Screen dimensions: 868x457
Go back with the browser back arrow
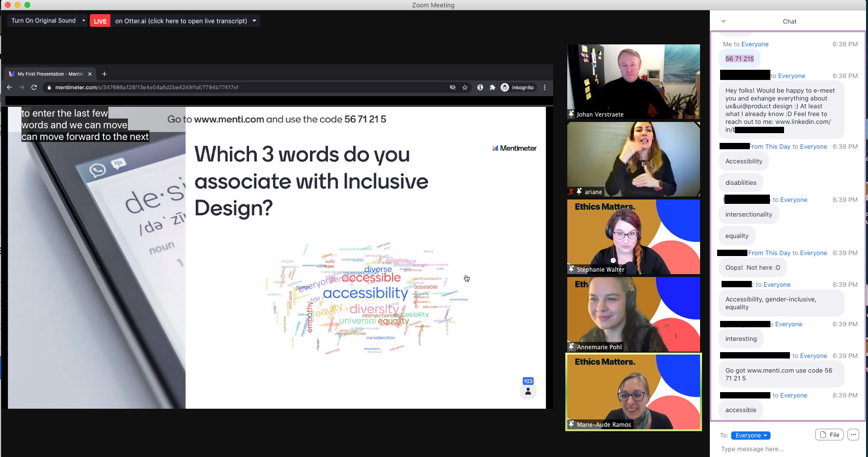tap(9, 87)
